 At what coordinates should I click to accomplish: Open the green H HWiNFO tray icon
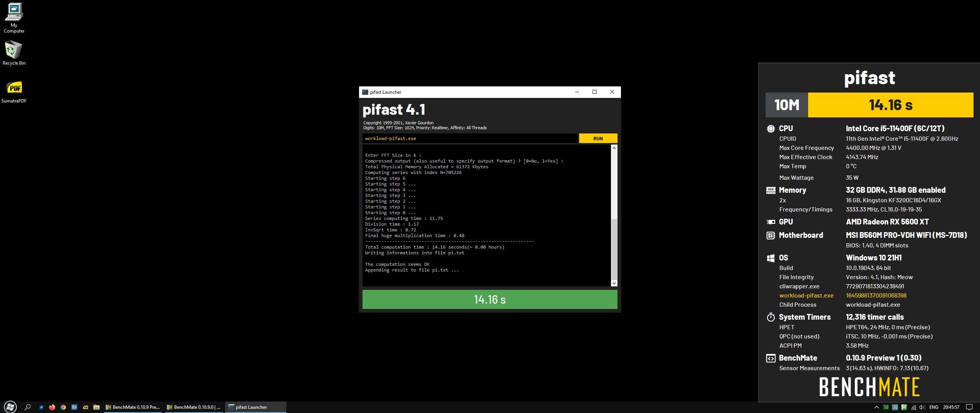pos(904,407)
